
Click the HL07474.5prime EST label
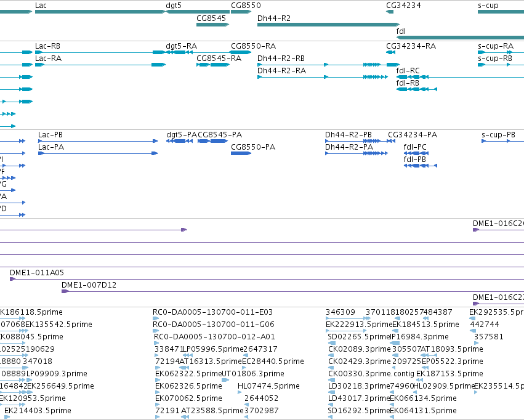click(268, 386)
